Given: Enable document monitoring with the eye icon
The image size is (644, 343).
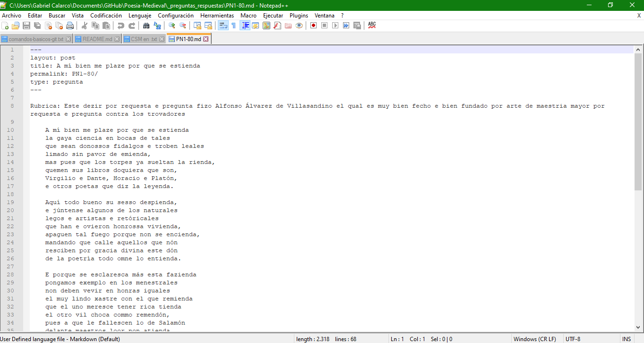Looking at the screenshot, I should pos(299,25).
